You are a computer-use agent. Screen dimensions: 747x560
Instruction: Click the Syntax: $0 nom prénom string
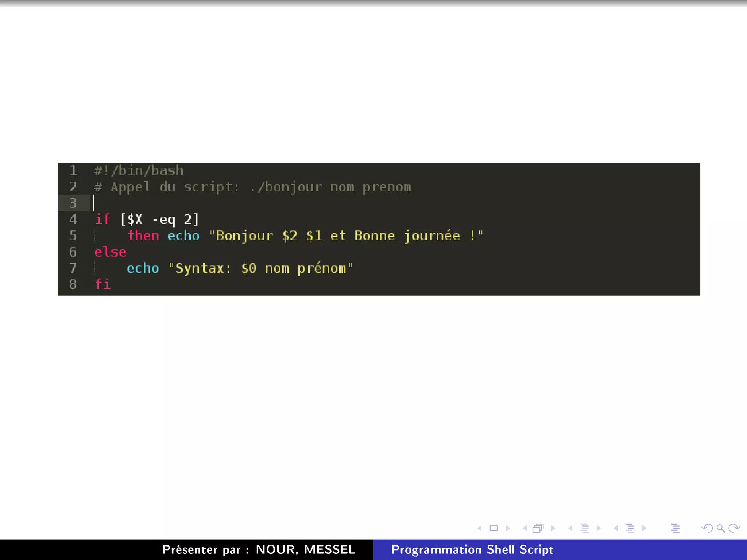click(261, 268)
